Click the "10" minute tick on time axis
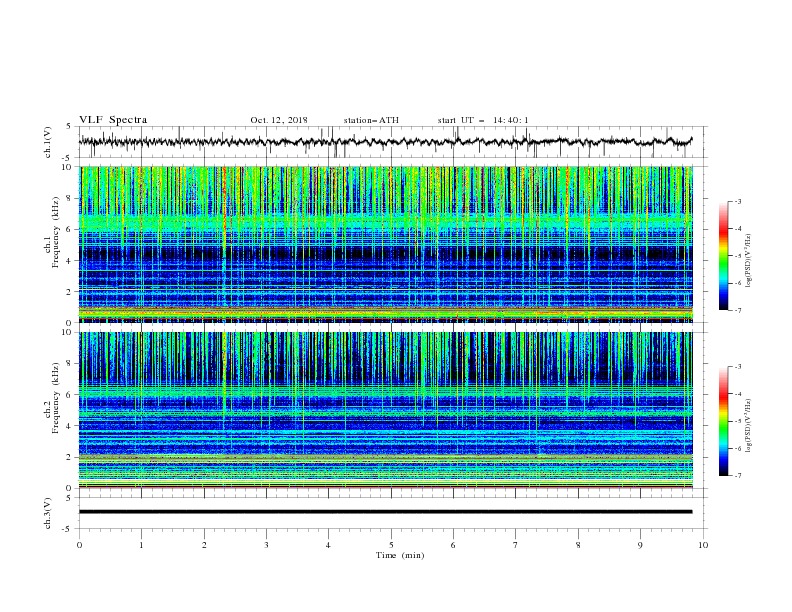 click(703, 545)
